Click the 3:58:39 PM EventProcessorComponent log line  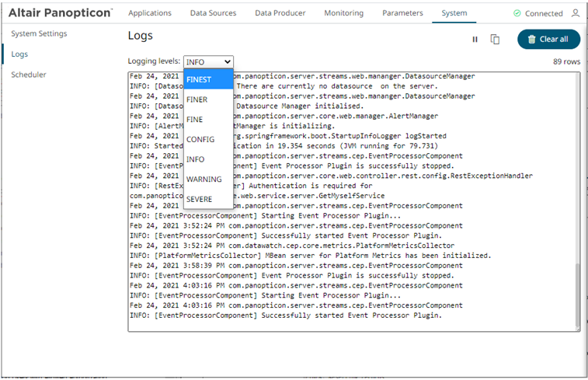[x=296, y=266]
